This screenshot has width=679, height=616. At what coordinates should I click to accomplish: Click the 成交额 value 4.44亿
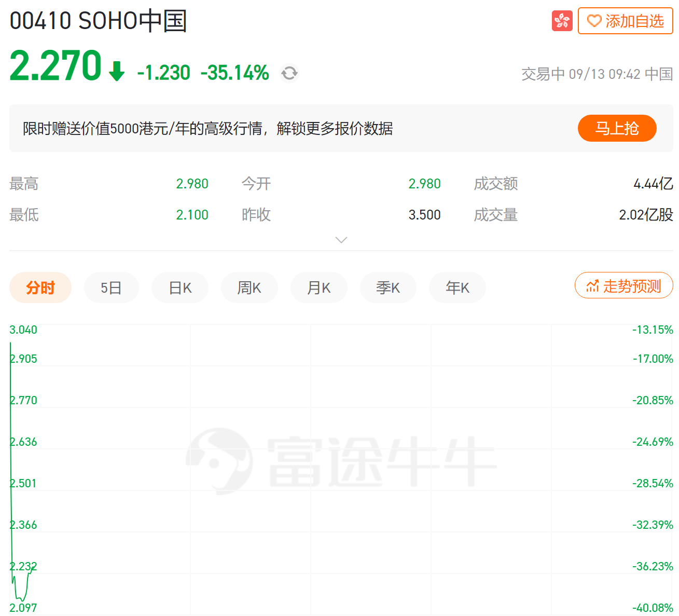pos(654,184)
